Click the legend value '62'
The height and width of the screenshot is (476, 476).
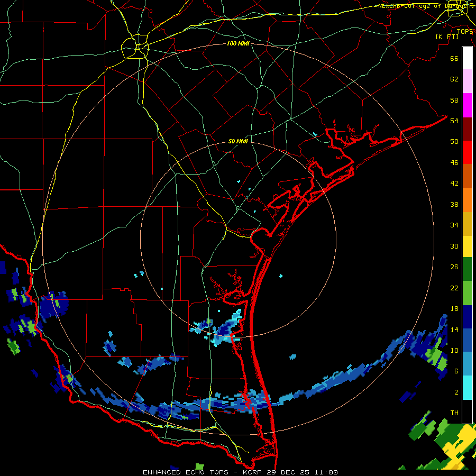(454, 79)
